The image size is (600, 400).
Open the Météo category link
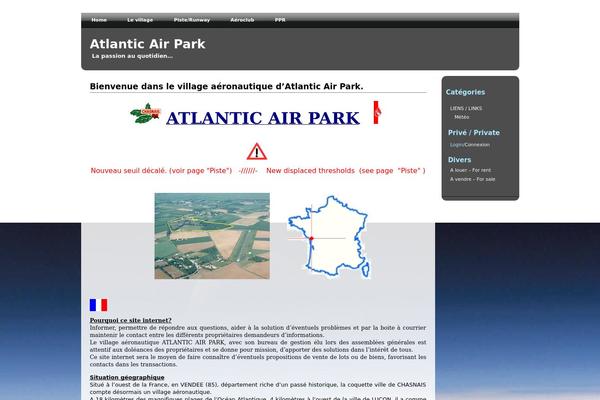coord(461,117)
